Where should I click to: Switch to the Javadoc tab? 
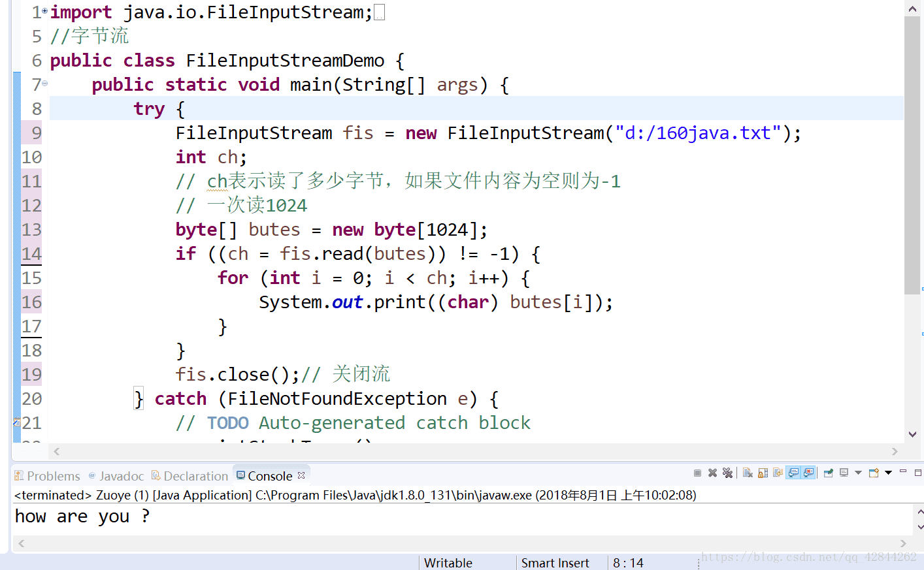click(116, 476)
